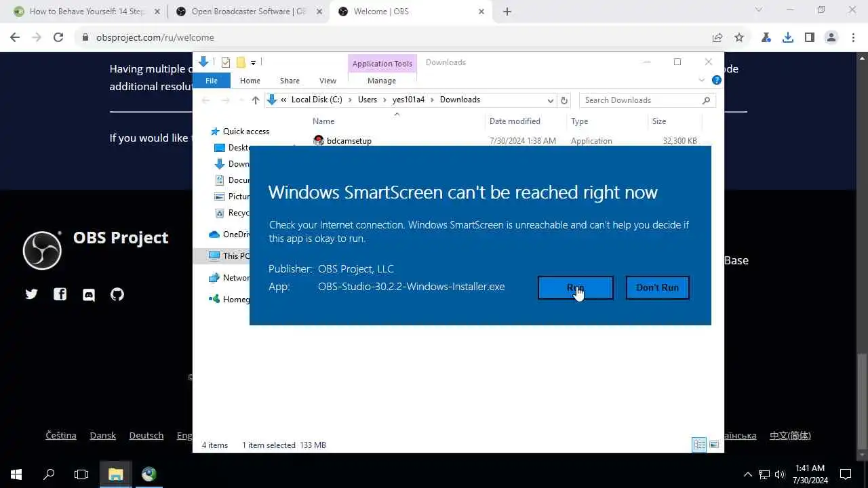The height and width of the screenshot is (488, 868).
Task: Choose Dansk language link
Action: [103, 436]
